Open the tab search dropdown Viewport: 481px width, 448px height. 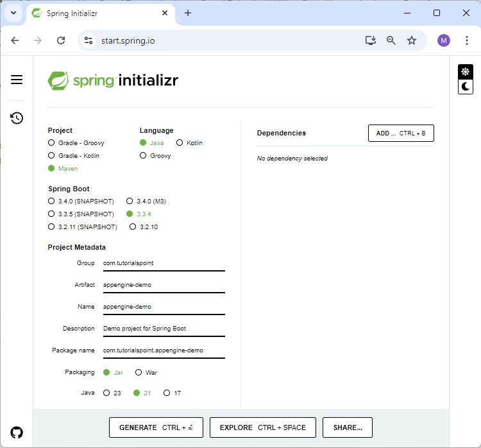click(13, 13)
